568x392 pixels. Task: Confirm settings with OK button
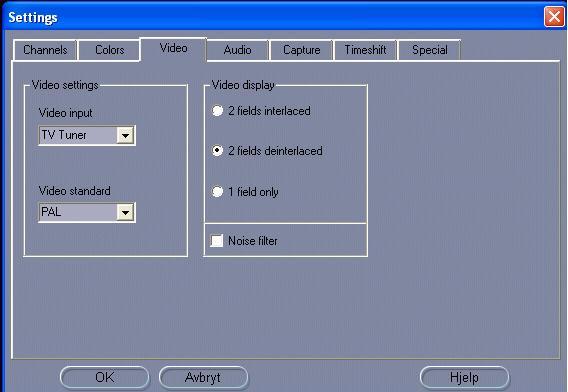click(x=104, y=378)
